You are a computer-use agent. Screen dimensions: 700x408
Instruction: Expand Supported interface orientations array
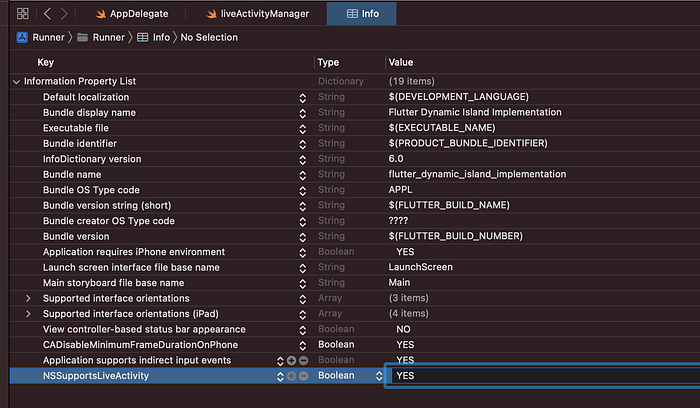[x=28, y=298]
